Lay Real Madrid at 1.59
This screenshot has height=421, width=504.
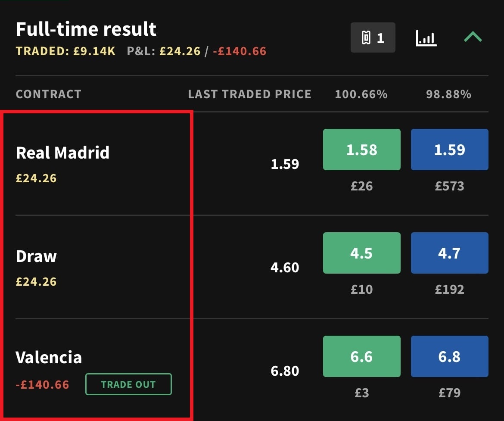coord(450,150)
